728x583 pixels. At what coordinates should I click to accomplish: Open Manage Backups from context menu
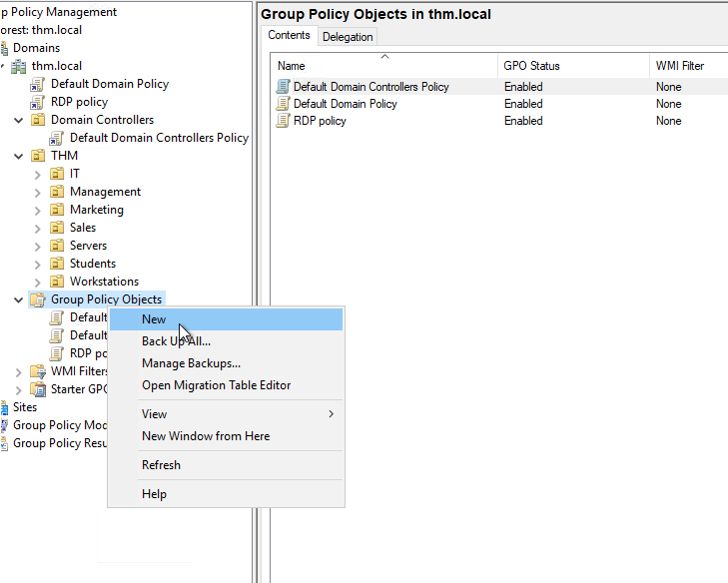191,363
